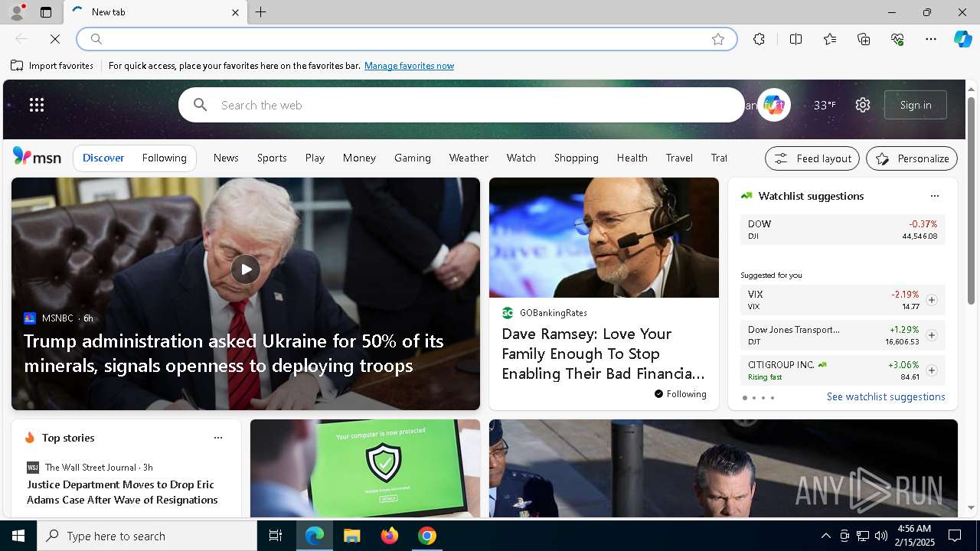Open the Feed layout options

[x=812, y=158]
